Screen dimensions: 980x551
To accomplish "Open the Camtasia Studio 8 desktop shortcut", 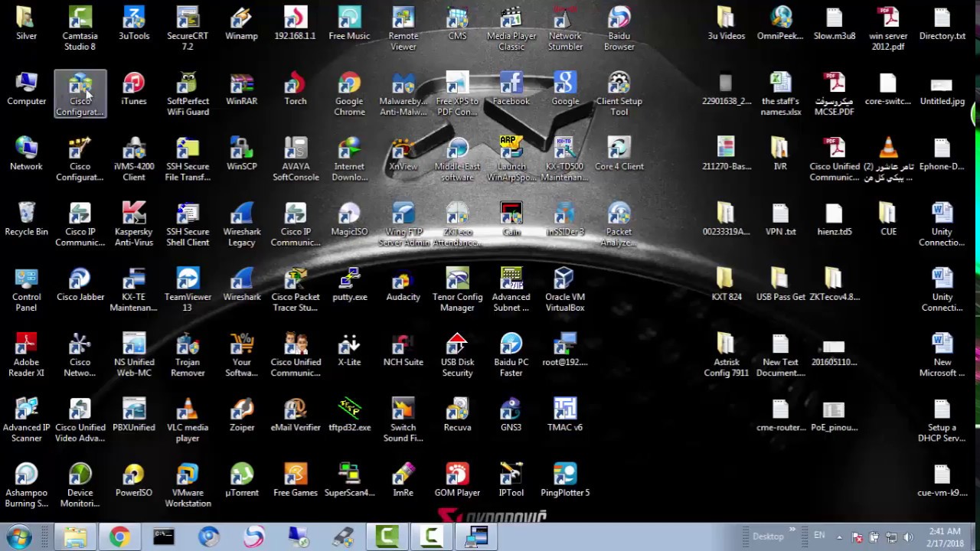I will tap(80, 28).
